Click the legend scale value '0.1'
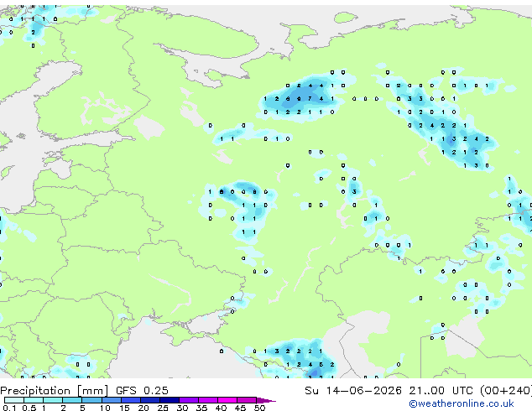 point(9,408)
